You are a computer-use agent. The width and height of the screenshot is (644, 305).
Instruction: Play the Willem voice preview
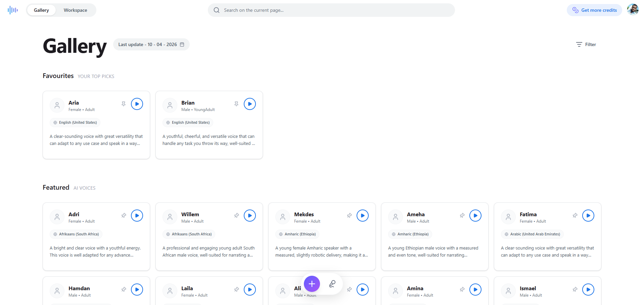pyautogui.click(x=250, y=216)
